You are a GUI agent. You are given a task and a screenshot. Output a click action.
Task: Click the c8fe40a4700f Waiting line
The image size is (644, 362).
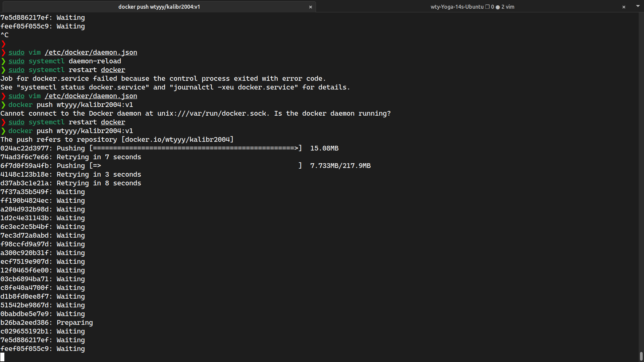tap(43, 288)
